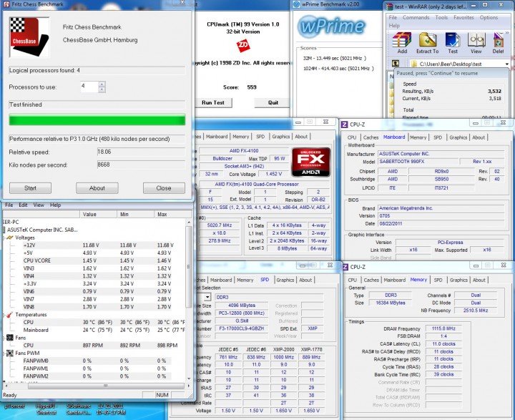
Task: Open the WinRAR Options menu
Action: click(x=489, y=17)
